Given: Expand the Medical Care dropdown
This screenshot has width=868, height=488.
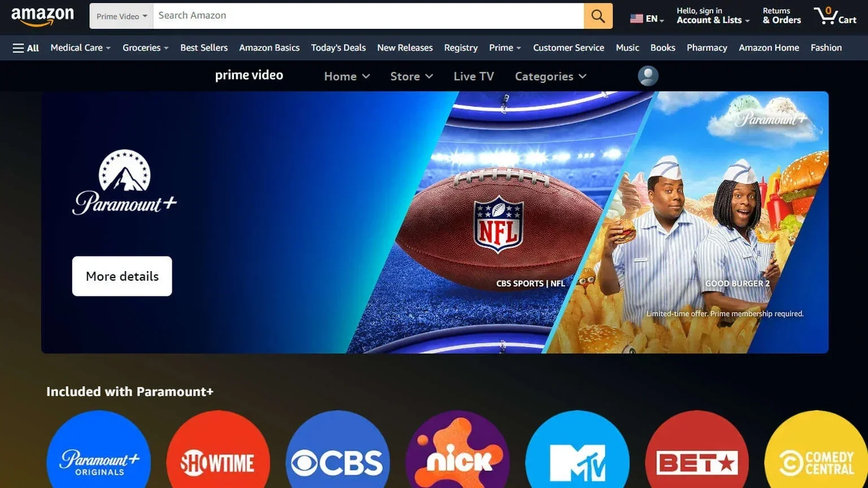Looking at the screenshot, I should point(80,48).
